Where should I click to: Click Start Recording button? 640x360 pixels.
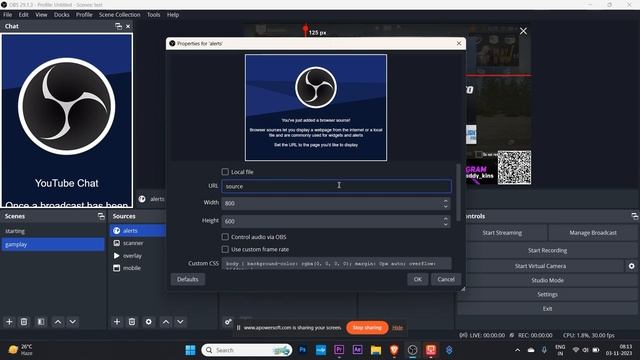(547, 250)
